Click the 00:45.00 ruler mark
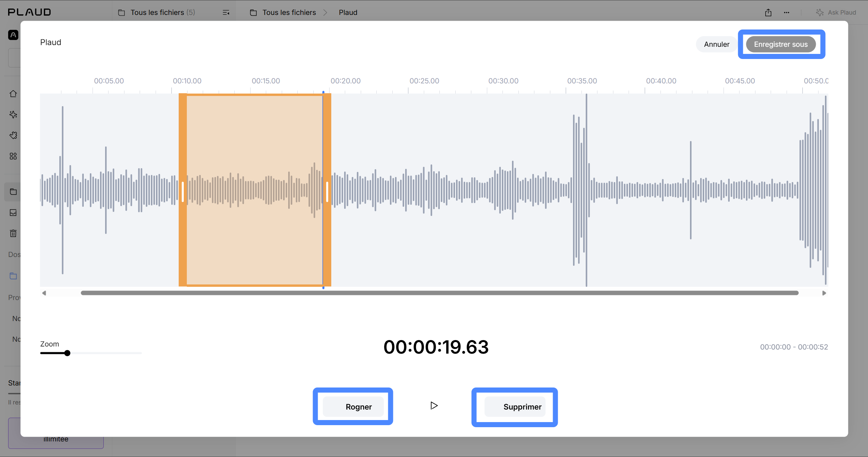 tap(740, 81)
